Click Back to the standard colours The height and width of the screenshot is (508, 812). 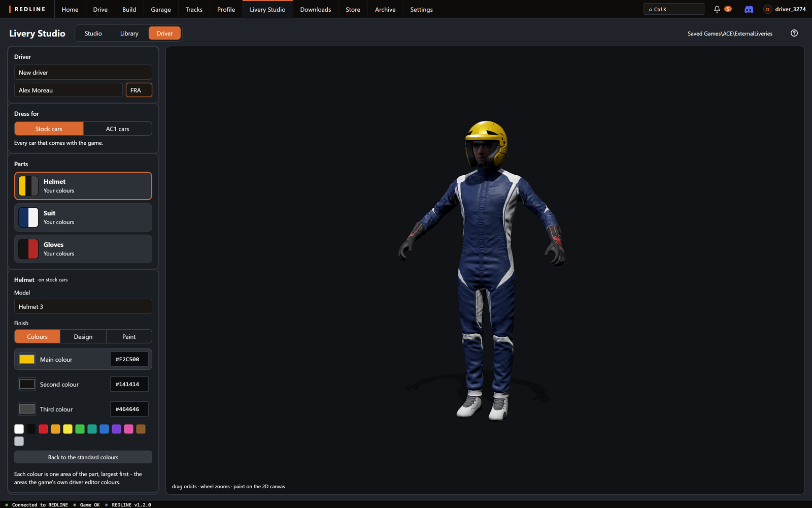click(x=83, y=457)
